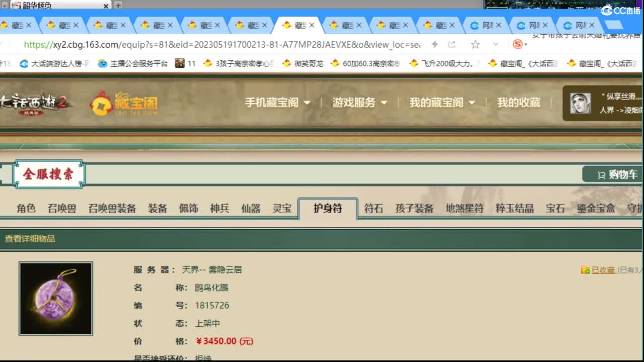Click the 全服搜索 button
644x362 pixels.
point(48,174)
